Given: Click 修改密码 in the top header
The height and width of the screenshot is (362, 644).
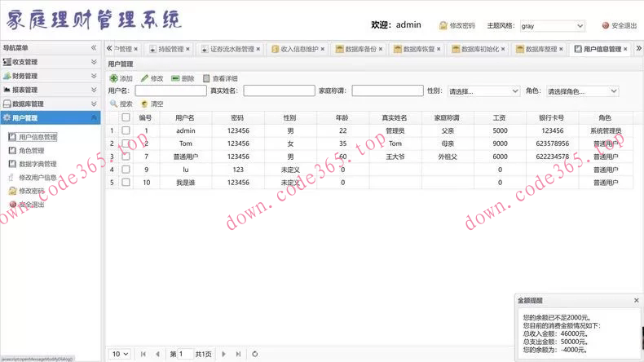Looking at the screenshot, I should 457,25.
